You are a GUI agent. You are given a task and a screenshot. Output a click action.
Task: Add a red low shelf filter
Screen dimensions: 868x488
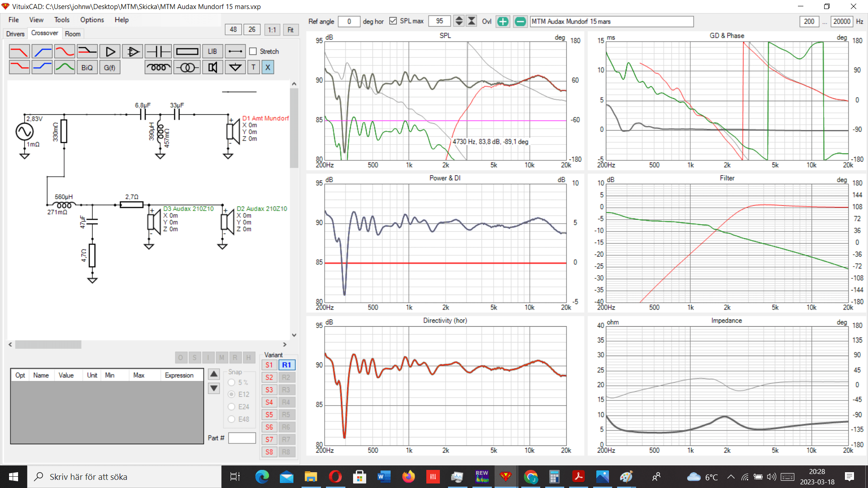(x=19, y=67)
